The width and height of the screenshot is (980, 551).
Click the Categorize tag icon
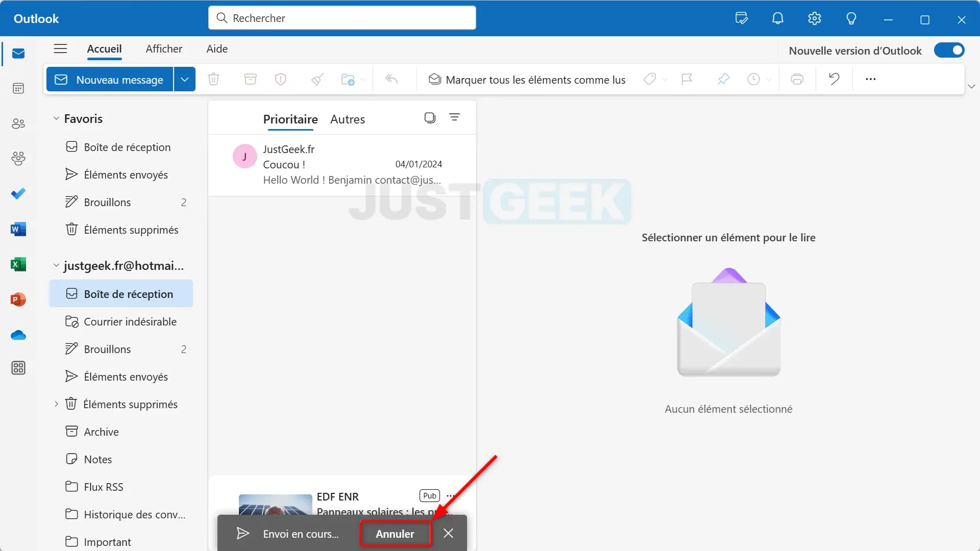pyautogui.click(x=650, y=79)
